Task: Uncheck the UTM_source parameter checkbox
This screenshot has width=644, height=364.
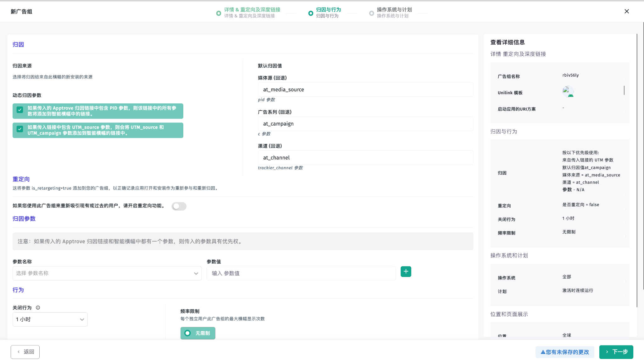Action: pos(20,129)
